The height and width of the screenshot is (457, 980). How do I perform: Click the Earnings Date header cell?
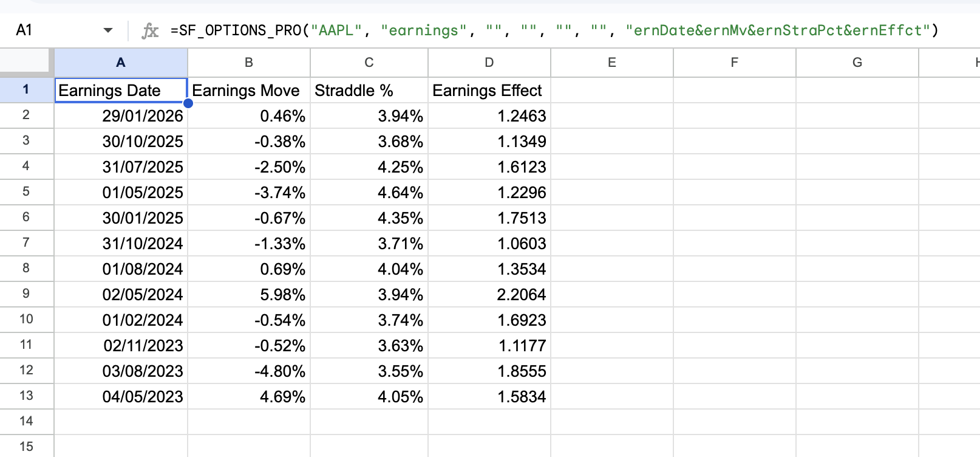click(x=121, y=90)
